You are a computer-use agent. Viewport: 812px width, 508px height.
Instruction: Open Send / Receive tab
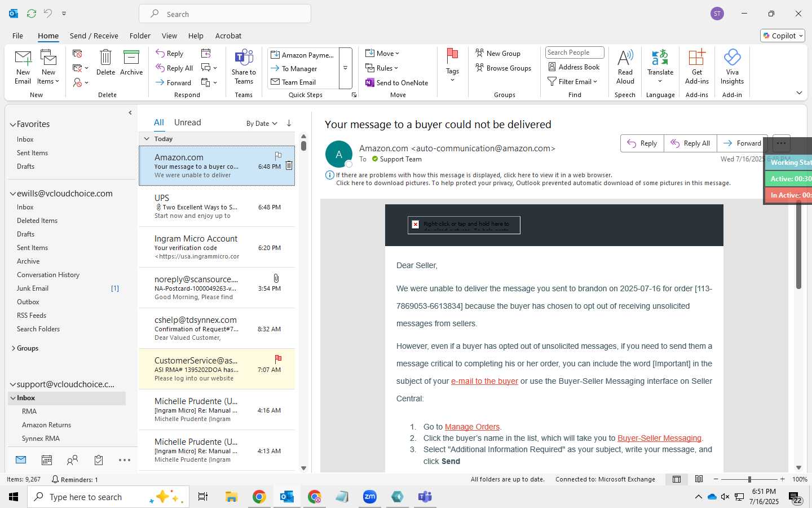tap(94, 36)
